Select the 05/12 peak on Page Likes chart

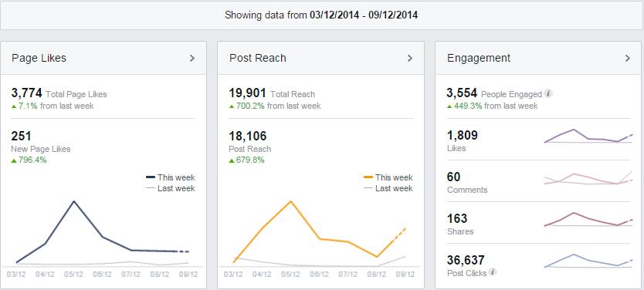73,202
